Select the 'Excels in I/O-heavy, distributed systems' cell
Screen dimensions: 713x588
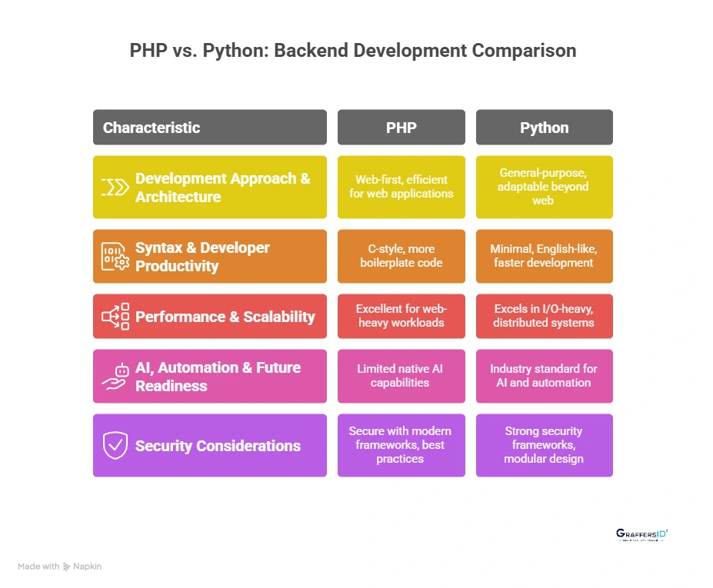pyautogui.click(x=544, y=316)
